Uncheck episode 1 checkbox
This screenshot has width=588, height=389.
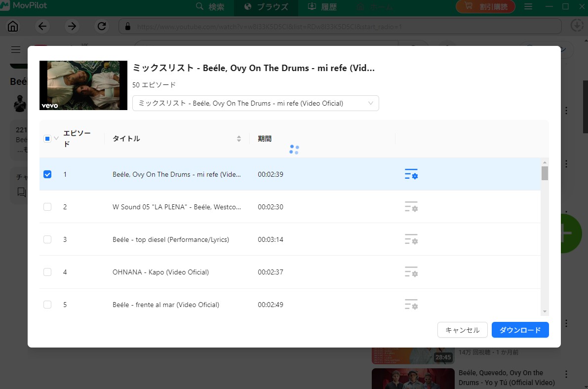(x=47, y=174)
